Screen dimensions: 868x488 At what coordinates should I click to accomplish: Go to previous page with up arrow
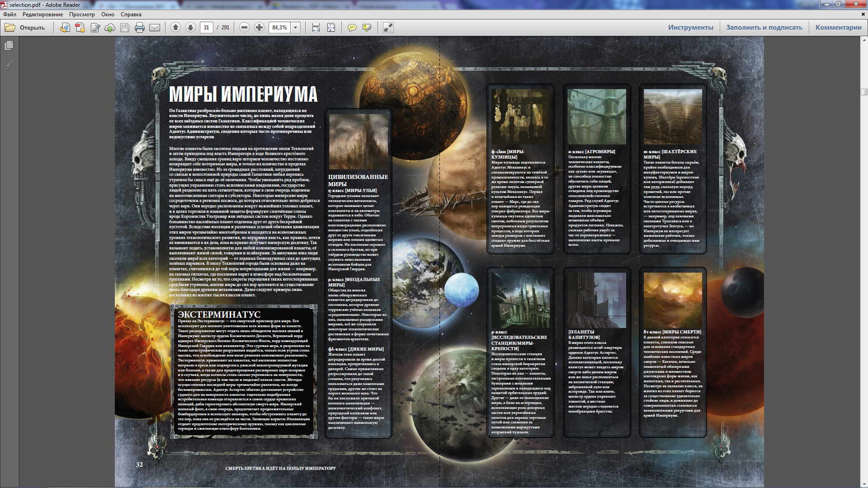pos(176,28)
